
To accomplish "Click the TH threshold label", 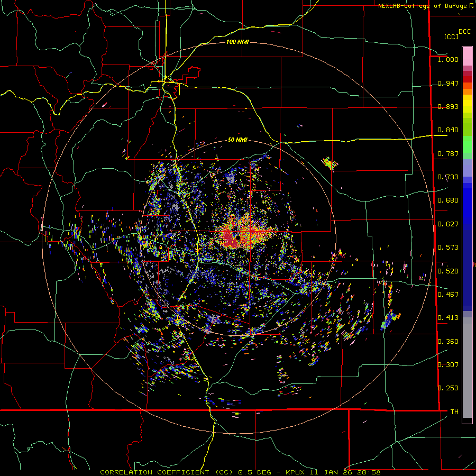I will (x=454, y=411).
